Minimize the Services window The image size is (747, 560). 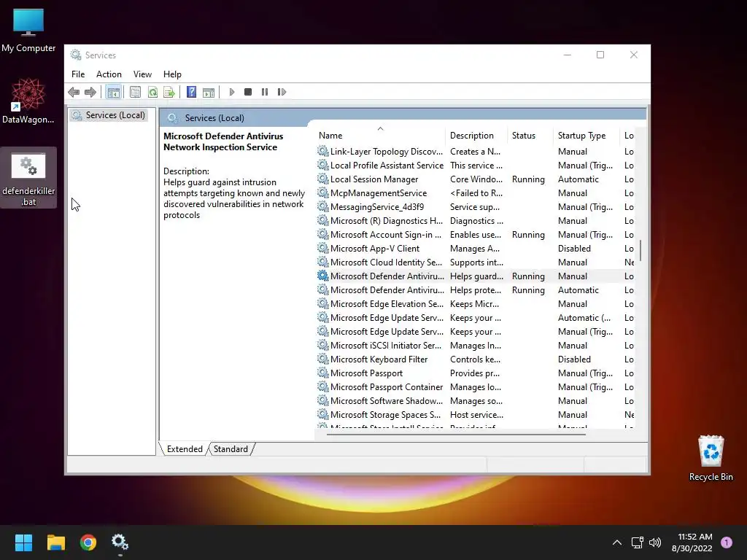567,55
